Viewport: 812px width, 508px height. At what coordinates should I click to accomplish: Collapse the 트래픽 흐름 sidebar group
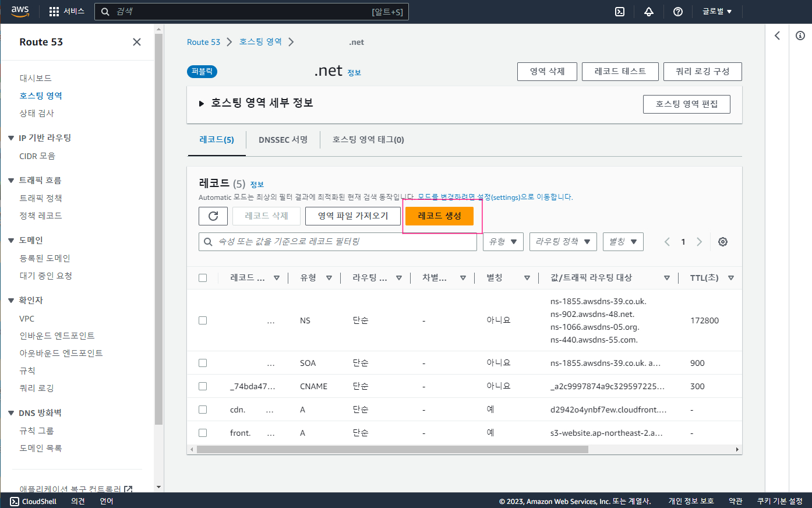coord(11,181)
